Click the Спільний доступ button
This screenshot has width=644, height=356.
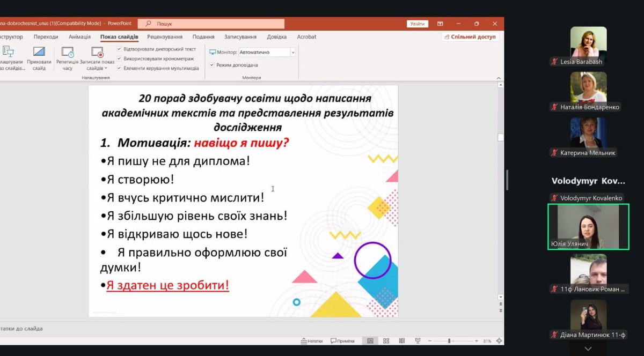pyautogui.click(x=470, y=37)
